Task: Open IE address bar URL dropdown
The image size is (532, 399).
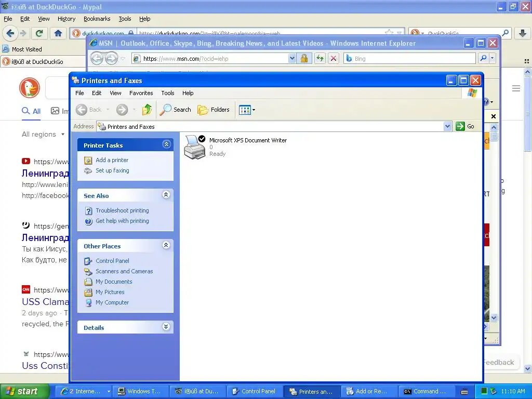Action: point(292,58)
